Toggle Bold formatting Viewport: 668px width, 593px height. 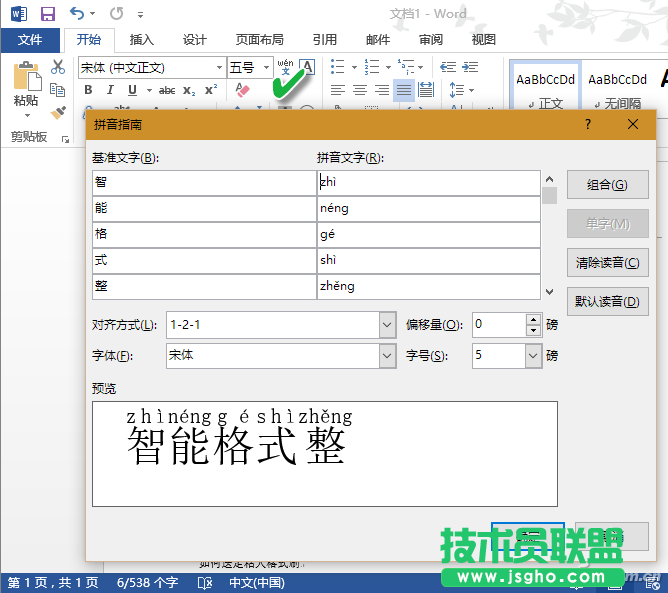tap(88, 90)
